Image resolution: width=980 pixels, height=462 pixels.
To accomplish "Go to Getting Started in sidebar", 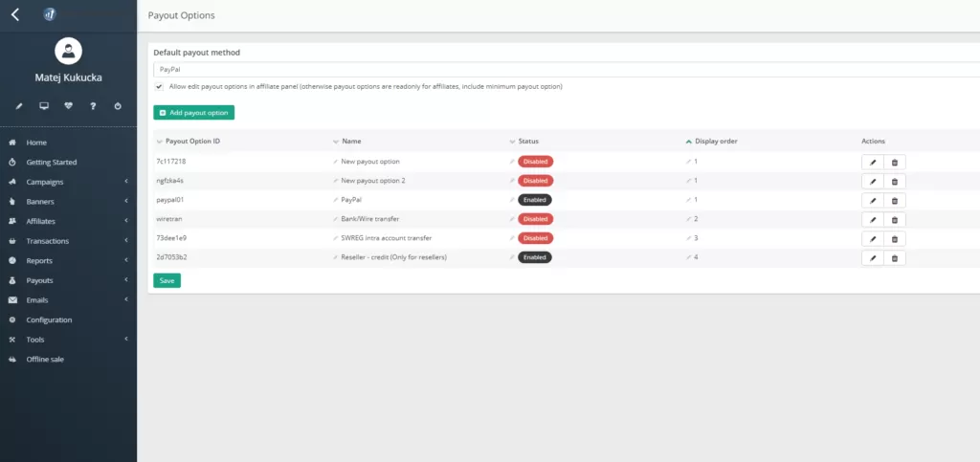I will [x=51, y=163].
